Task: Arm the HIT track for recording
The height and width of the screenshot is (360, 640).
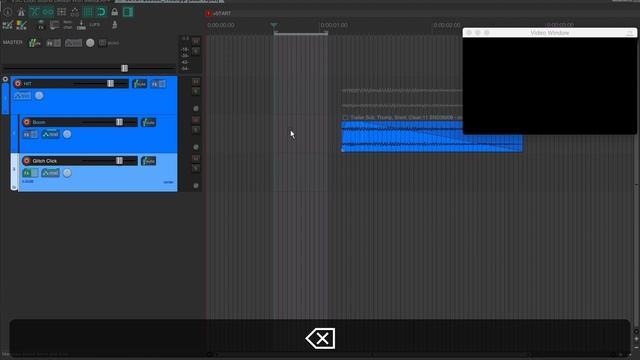Action: point(18,84)
